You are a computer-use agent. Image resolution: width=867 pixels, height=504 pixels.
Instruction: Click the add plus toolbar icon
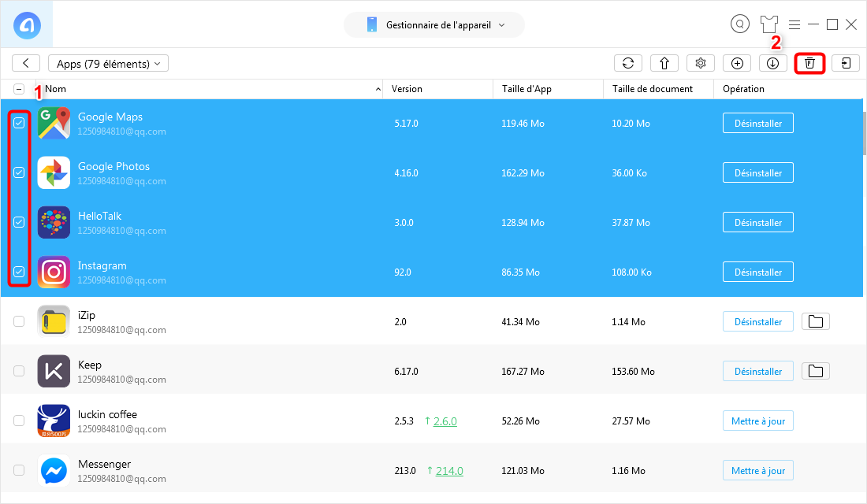737,63
